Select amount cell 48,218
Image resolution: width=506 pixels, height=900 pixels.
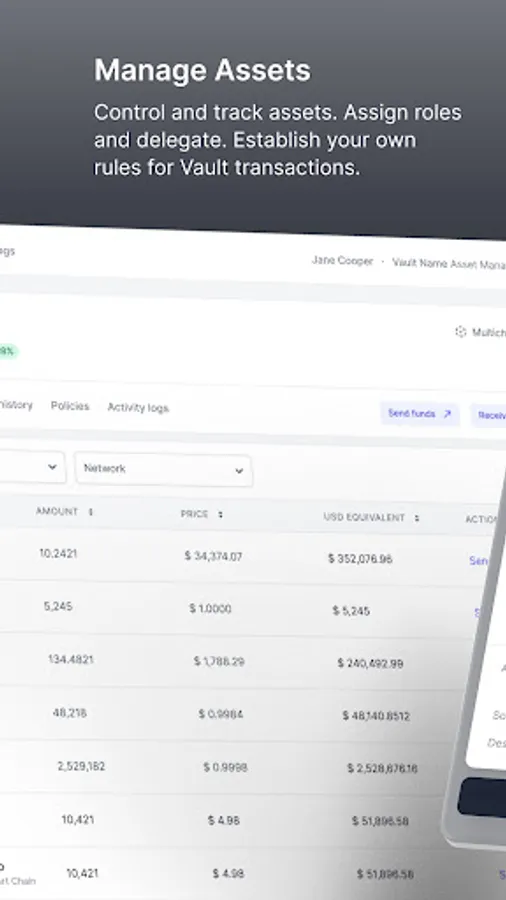point(69,713)
